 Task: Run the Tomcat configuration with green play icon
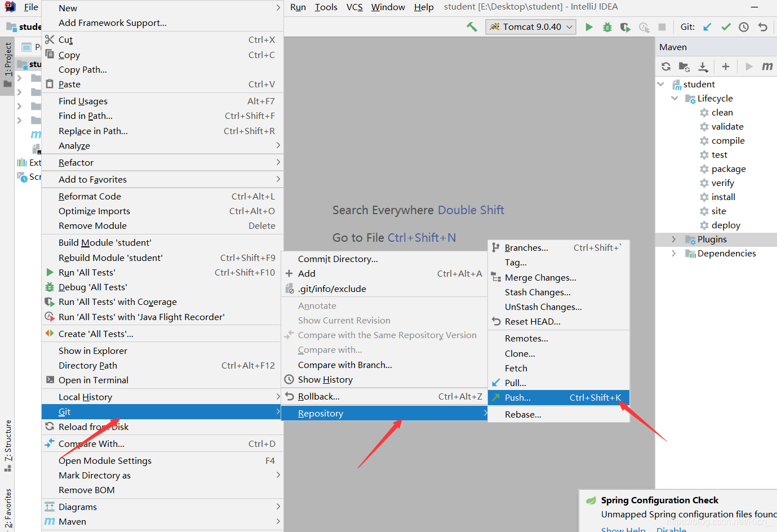pyautogui.click(x=589, y=27)
